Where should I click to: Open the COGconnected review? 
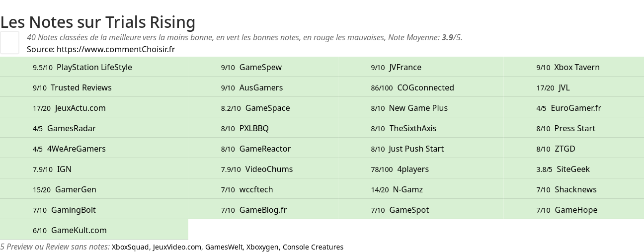click(x=425, y=87)
